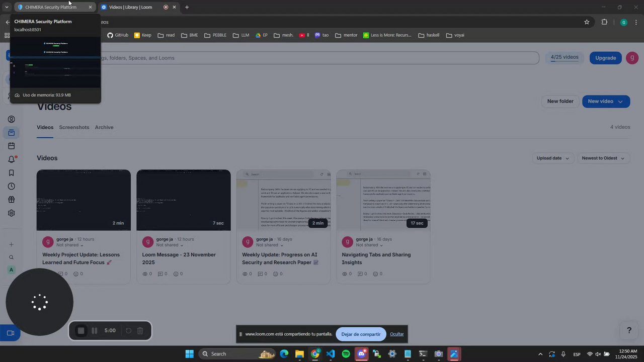Open the person profile icon in Loom sidebar
This screenshot has width=644, height=362.
(x=11, y=119)
